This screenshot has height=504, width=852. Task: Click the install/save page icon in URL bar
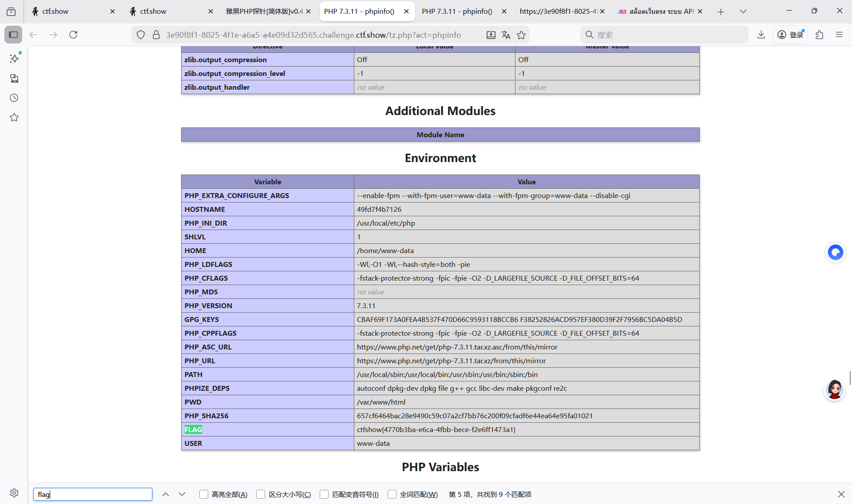(x=491, y=35)
